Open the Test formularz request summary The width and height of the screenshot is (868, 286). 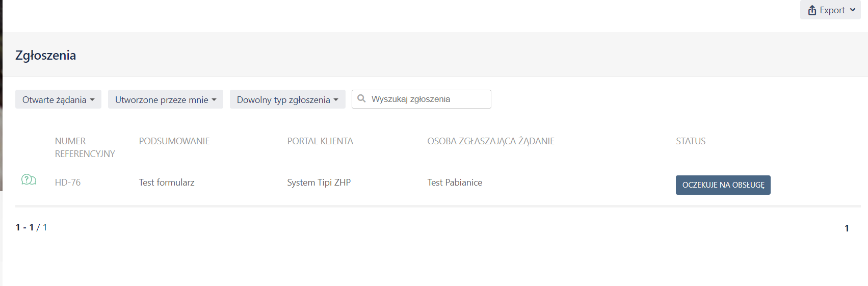(x=167, y=183)
